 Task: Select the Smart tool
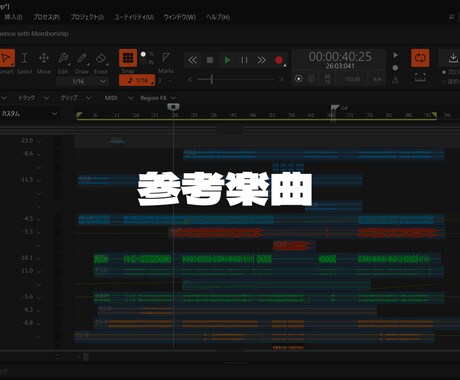[6, 59]
